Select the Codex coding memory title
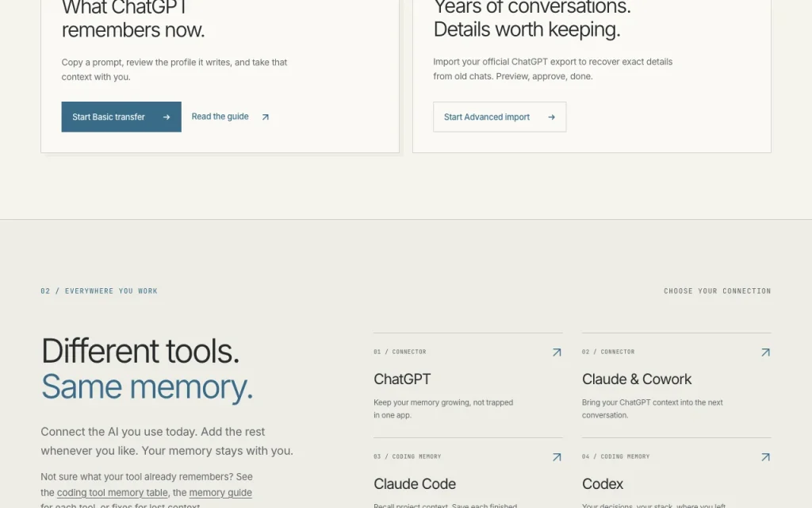This screenshot has height=508, width=812. pos(603,484)
